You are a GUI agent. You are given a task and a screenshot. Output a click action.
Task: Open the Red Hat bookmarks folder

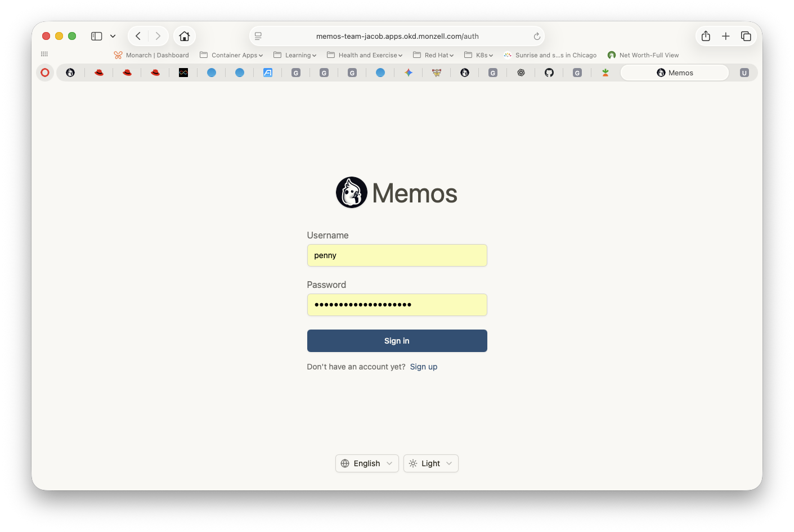tap(433, 55)
